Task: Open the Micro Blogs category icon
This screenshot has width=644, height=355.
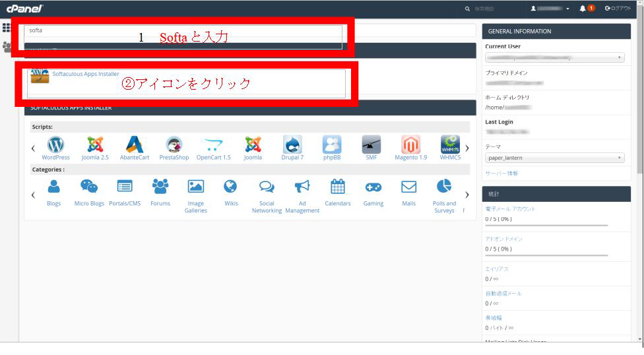Action: 89,187
